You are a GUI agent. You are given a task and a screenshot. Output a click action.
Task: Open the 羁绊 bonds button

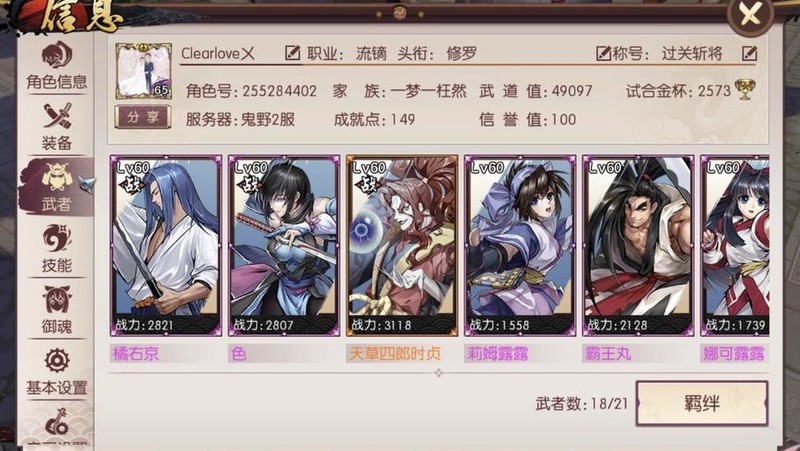point(702,404)
